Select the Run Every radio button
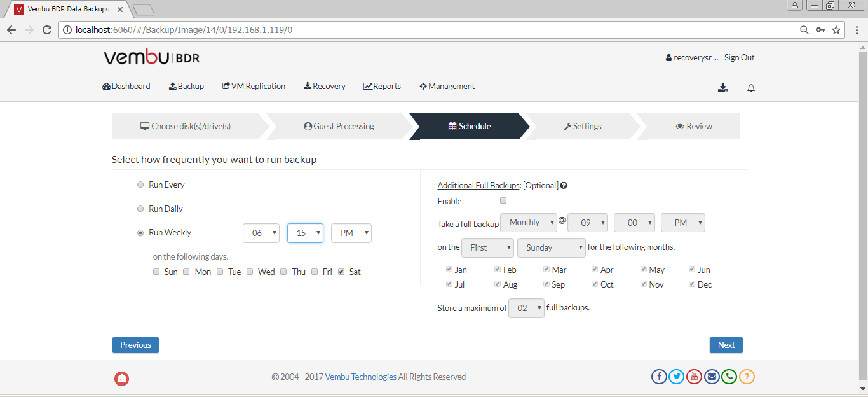The height and width of the screenshot is (397, 868). click(140, 185)
